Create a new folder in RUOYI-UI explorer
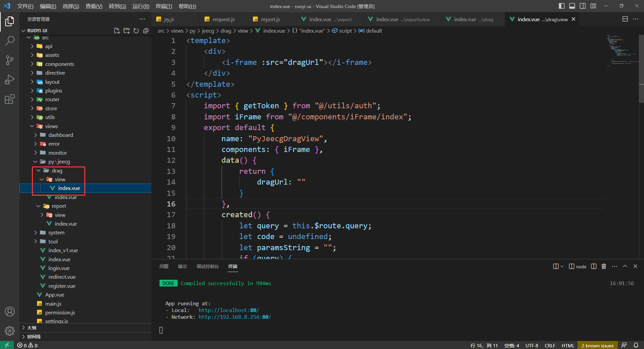The height and width of the screenshot is (349, 644). click(127, 31)
